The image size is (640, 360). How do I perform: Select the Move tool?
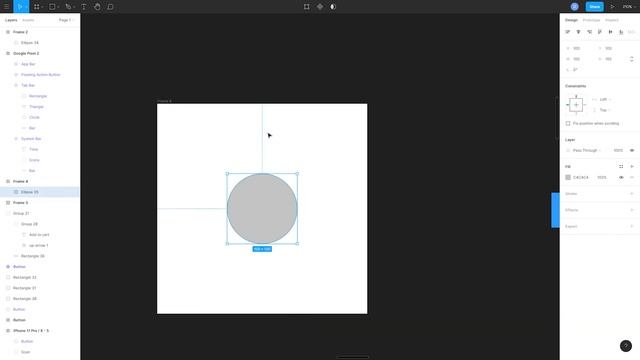click(x=20, y=7)
